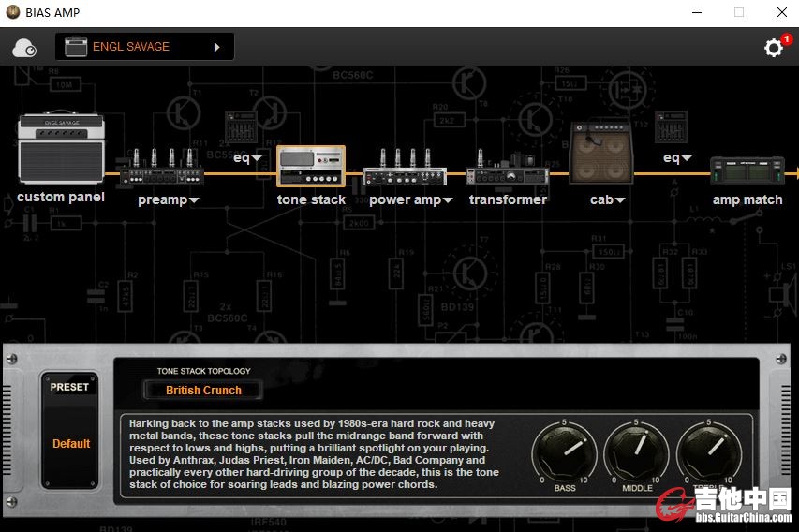Select the custom panel amp icon

click(x=61, y=148)
